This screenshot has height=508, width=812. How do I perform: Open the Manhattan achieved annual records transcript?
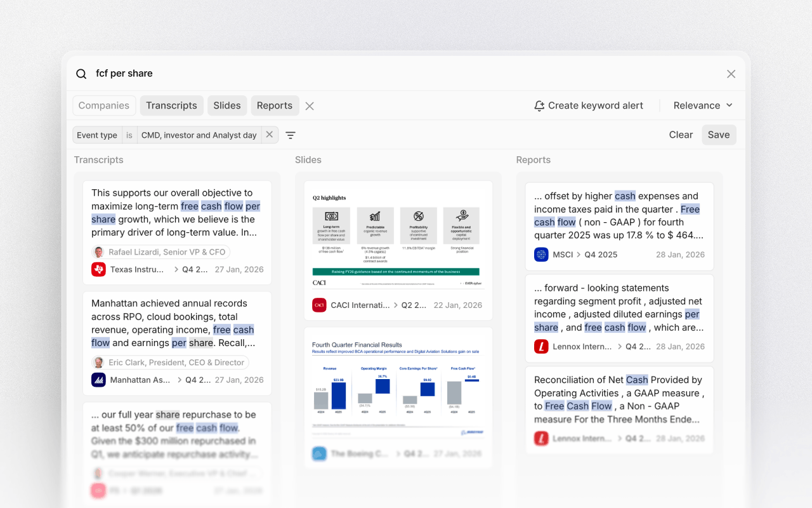coord(174,323)
